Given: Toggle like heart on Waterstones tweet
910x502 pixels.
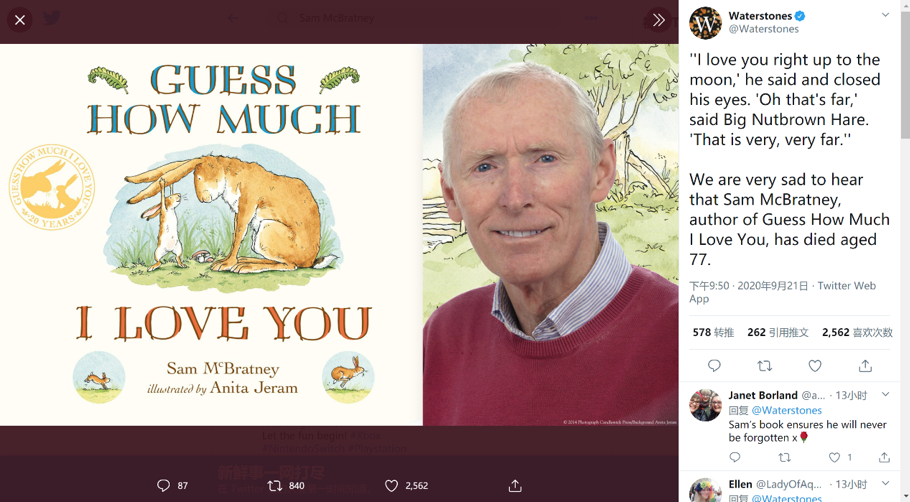Looking at the screenshot, I should [x=815, y=366].
